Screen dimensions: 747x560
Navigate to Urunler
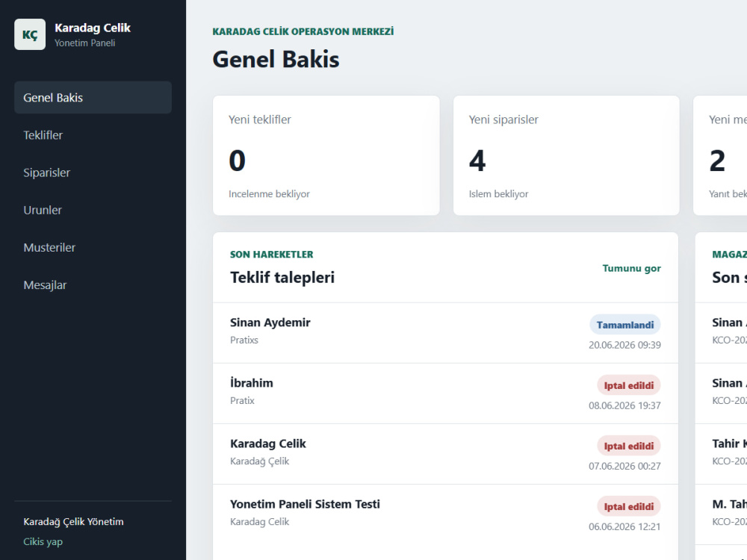(93, 210)
